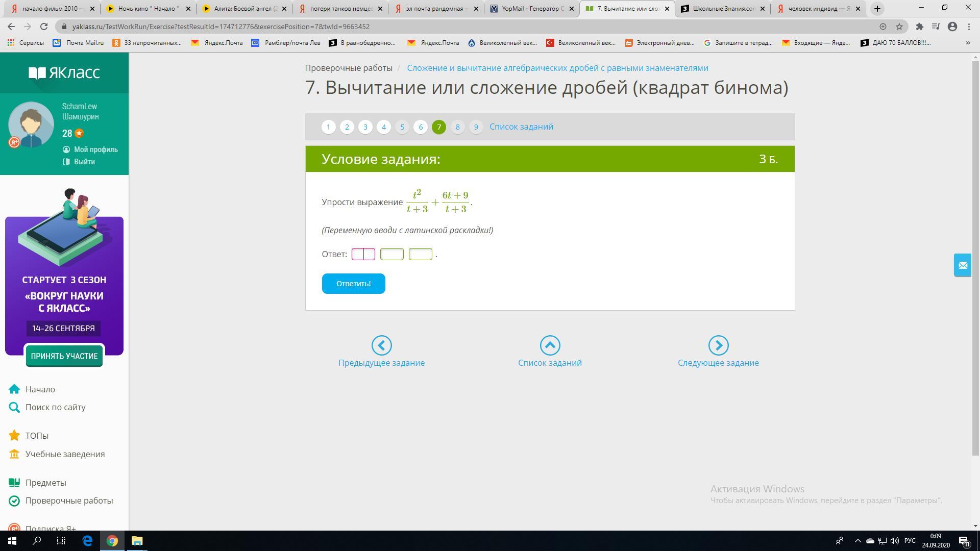Click the ПРИНЯТЬ УЧАСТИЕ button
This screenshot has width=980, height=551.
[x=64, y=356]
